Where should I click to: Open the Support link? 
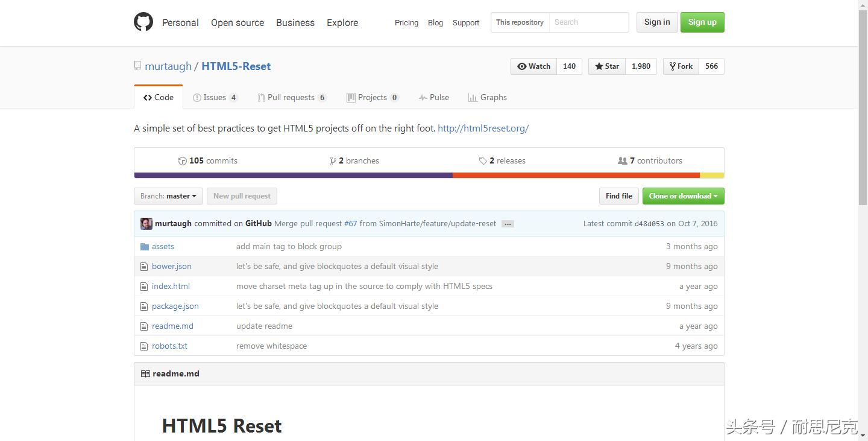466,22
